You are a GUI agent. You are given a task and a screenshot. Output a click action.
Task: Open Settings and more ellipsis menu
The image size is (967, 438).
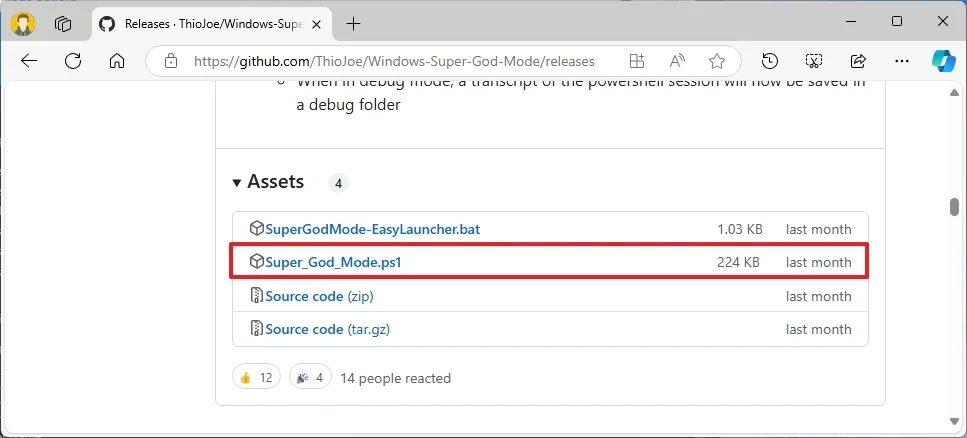coord(902,60)
